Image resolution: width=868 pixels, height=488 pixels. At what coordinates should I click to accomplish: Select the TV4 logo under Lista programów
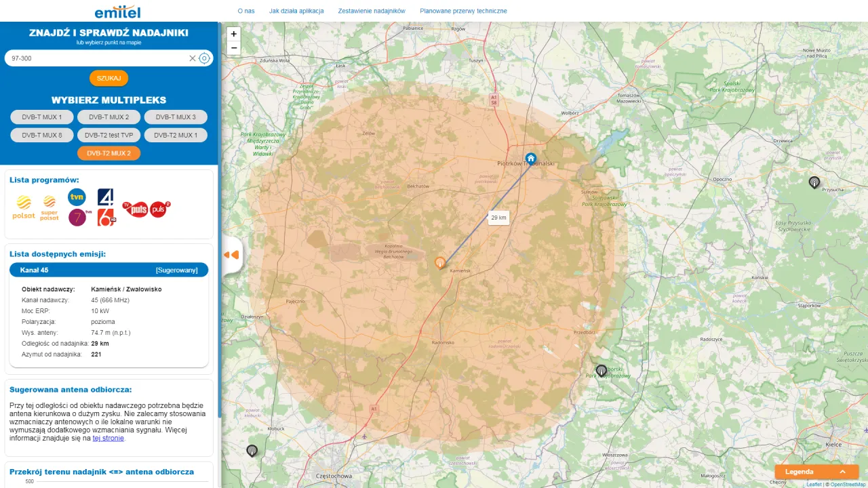pos(106,197)
